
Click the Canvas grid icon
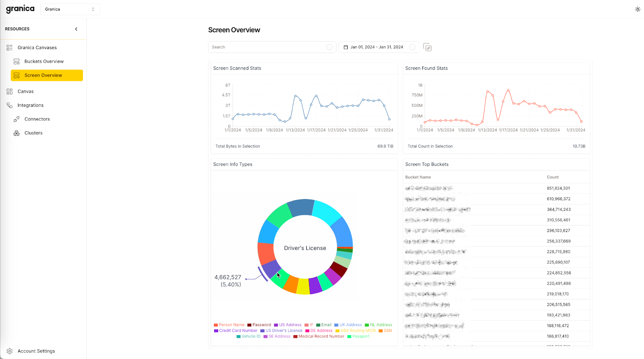10,91
